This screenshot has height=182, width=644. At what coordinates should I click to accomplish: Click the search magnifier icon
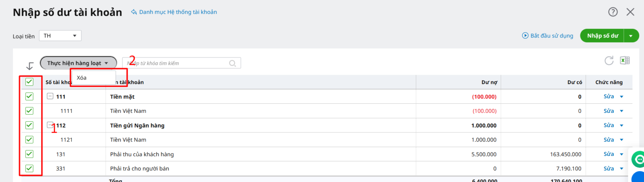(x=232, y=63)
